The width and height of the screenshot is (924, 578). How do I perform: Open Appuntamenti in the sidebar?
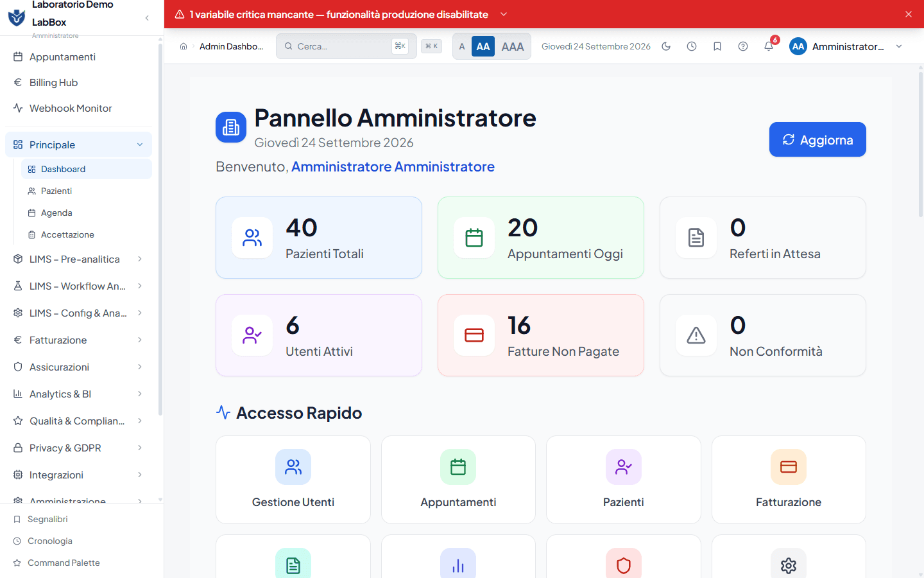click(78, 57)
